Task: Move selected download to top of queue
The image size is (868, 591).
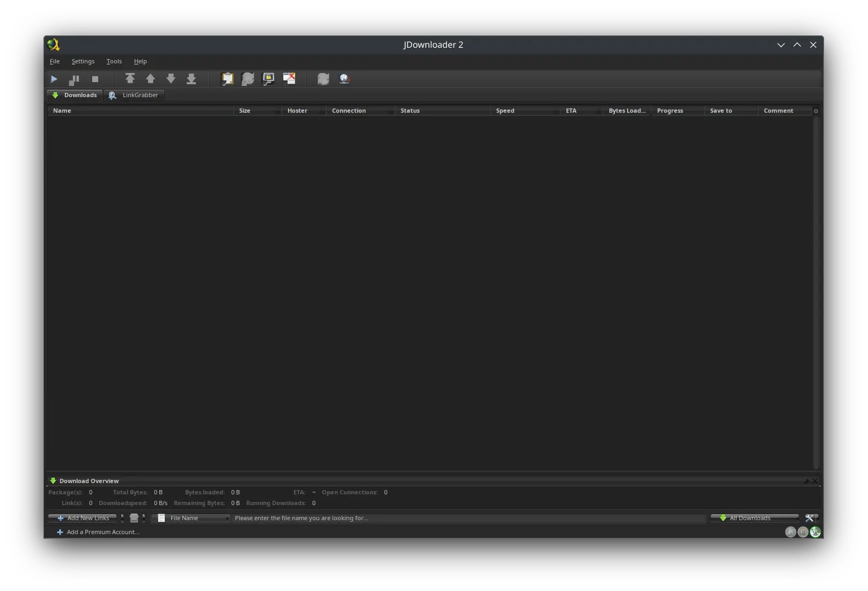Action: click(130, 78)
